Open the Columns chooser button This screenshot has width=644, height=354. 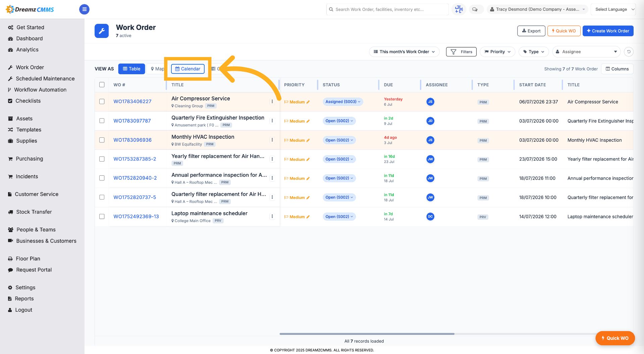(x=617, y=69)
